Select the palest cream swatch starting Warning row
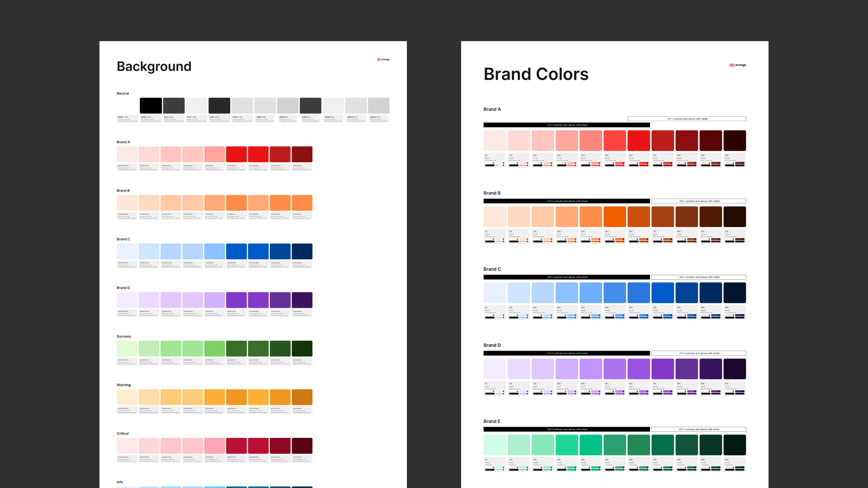Screen dimensions: 868x488 127,397
